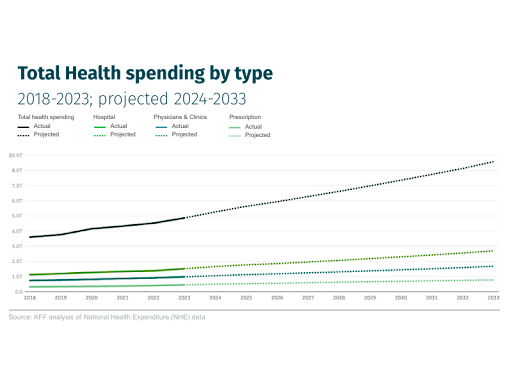Click the 2.0T y-axis label
Viewport: 512px width, 384px height.
(x=17, y=261)
